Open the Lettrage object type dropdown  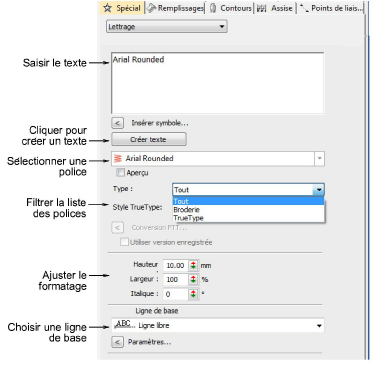(167, 27)
